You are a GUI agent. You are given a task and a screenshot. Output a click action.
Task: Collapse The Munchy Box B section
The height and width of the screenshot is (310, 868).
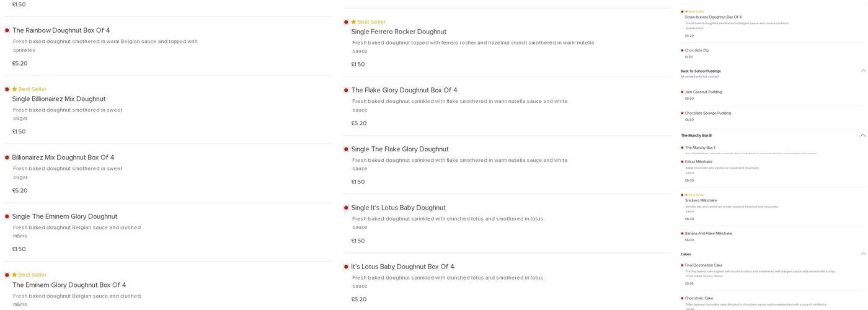[863, 135]
